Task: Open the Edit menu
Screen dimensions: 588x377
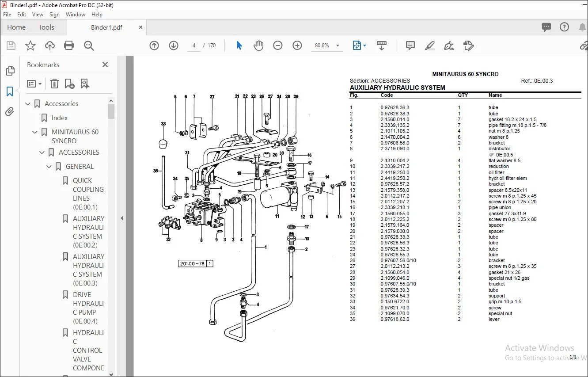Action: [x=22, y=15]
